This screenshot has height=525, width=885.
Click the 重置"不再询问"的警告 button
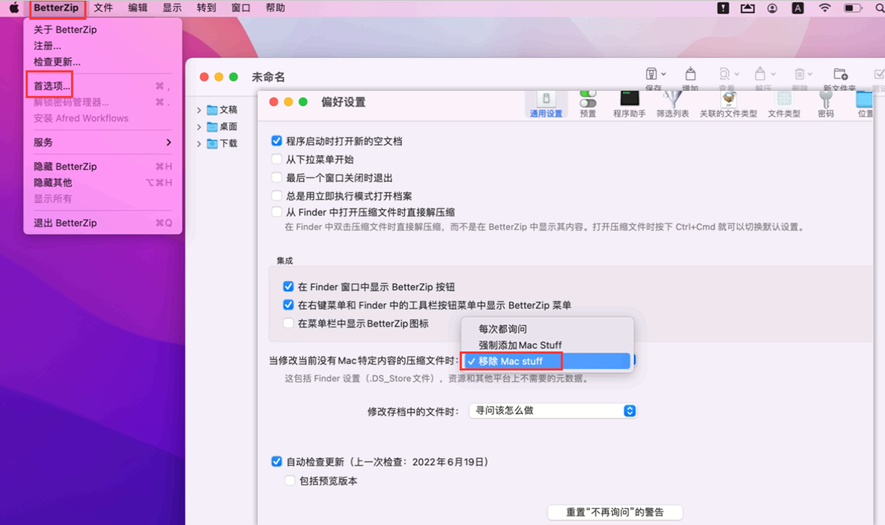pos(615,512)
